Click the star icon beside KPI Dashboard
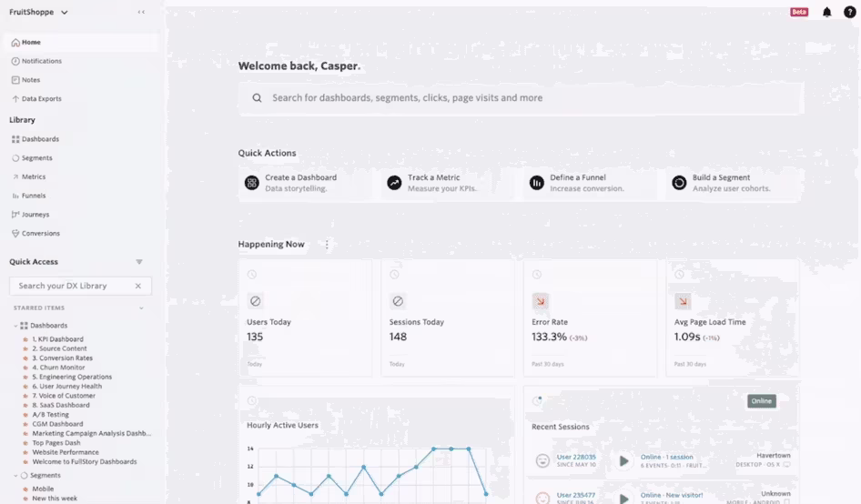This screenshot has width=861, height=504. tap(25, 339)
